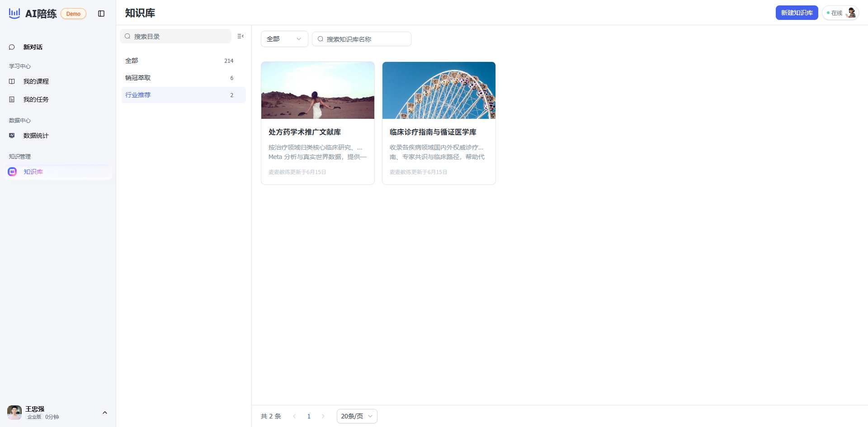Click the magnifier in 搜索知识库名称 box

[321, 39]
